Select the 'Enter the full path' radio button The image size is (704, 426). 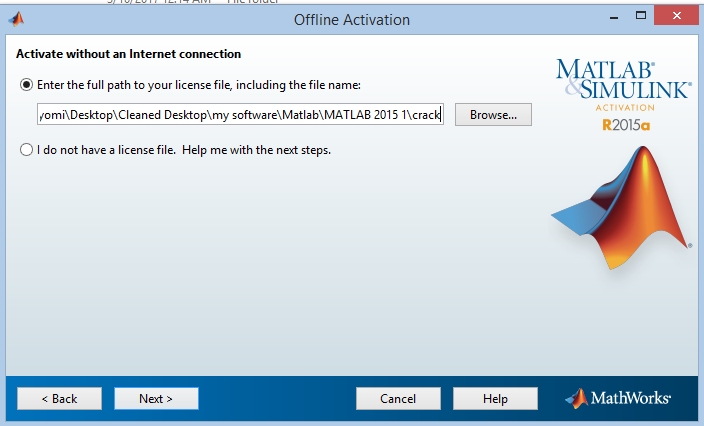pyautogui.click(x=26, y=85)
